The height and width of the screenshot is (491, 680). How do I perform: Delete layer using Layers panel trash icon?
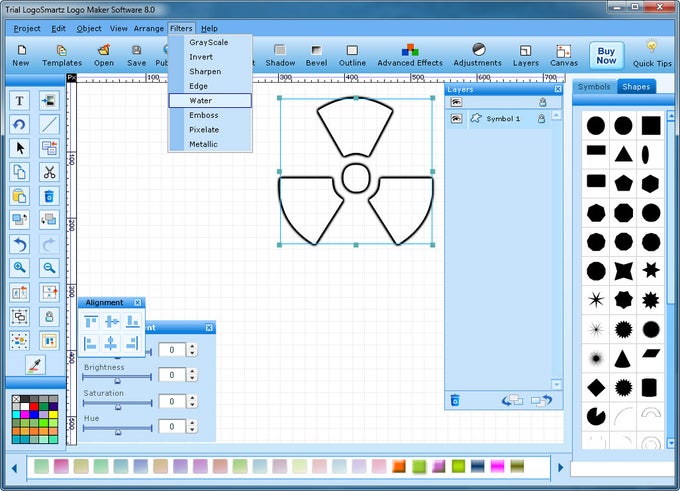pos(455,400)
